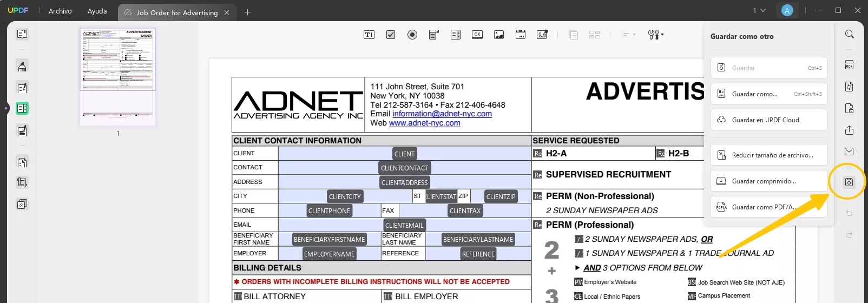Open Organize Pages icon
868x303 pixels.
tap(22, 162)
